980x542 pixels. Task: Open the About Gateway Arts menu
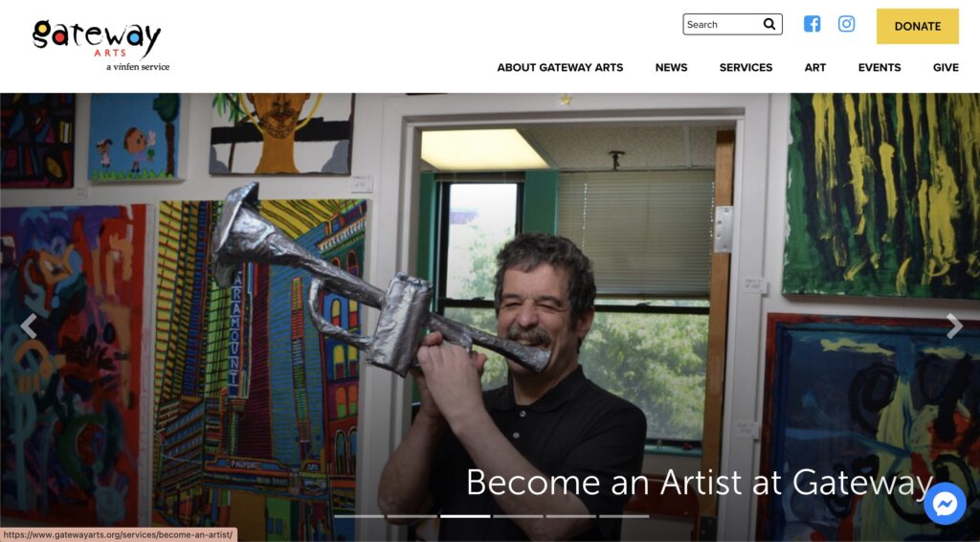pyautogui.click(x=560, y=68)
